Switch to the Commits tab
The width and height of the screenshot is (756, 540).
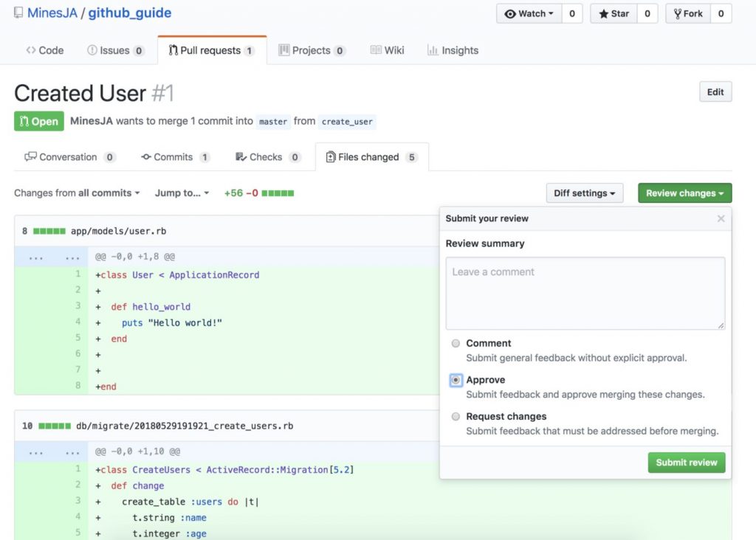(x=176, y=157)
